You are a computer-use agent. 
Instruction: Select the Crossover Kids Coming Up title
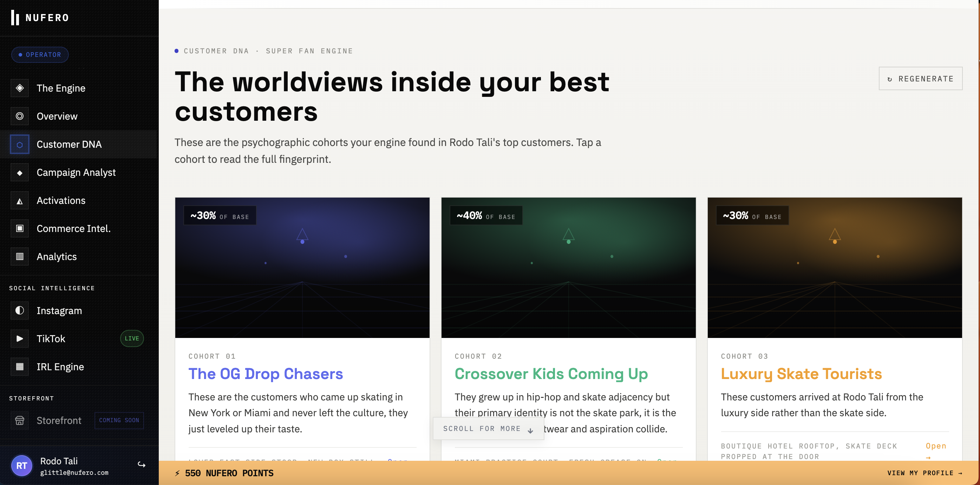point(551,374)
